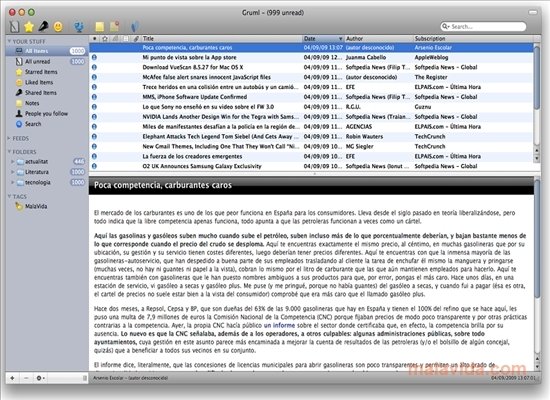
Task: Toggle unread dot on Elephant Attacks row
Action: tap(94, 136)
